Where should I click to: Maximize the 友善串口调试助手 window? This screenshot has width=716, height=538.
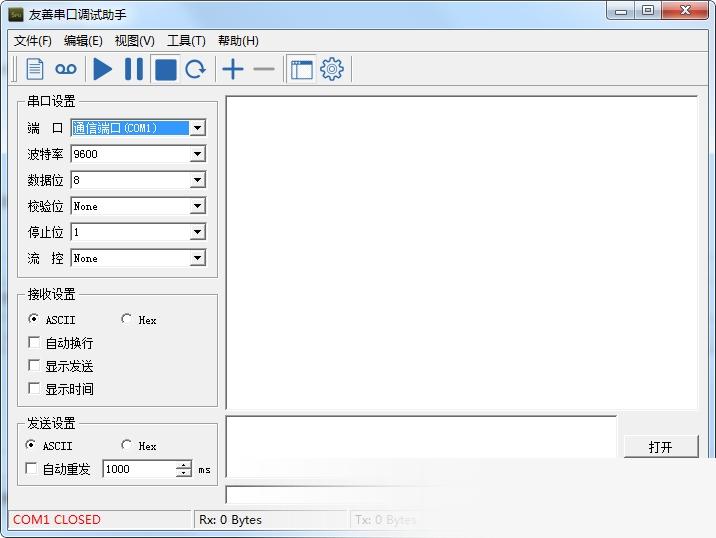click(x=648, y=11)
